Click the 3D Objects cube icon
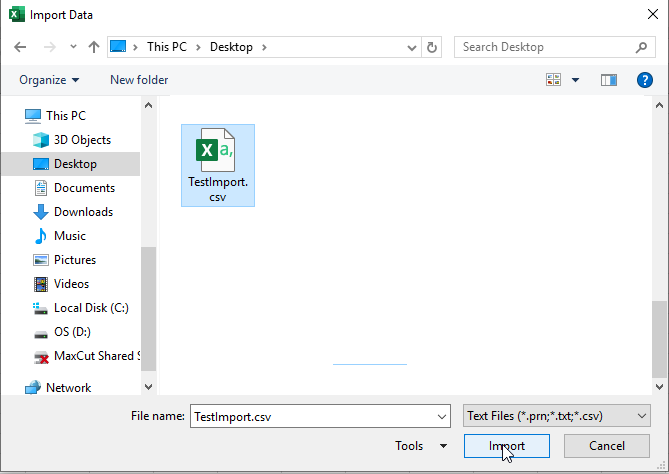Screen dimensions: 669x474 click(41, 140)
